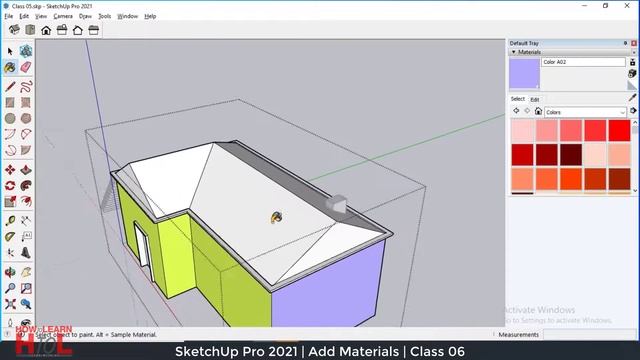
Task: Open the Colors library dropdown
Action: pyautogui.click(x=585, y=112)
